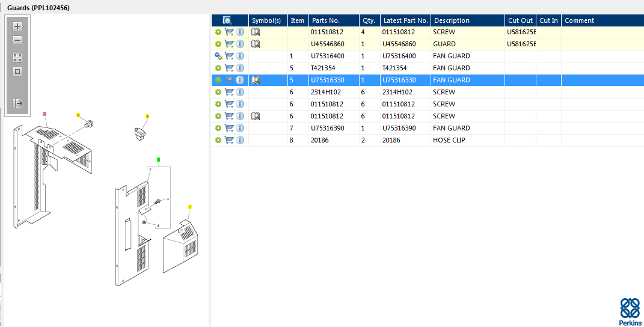Screen dimensions: 644x327
Task: Click Latest Part No. column header
Action: pos(405,20)
